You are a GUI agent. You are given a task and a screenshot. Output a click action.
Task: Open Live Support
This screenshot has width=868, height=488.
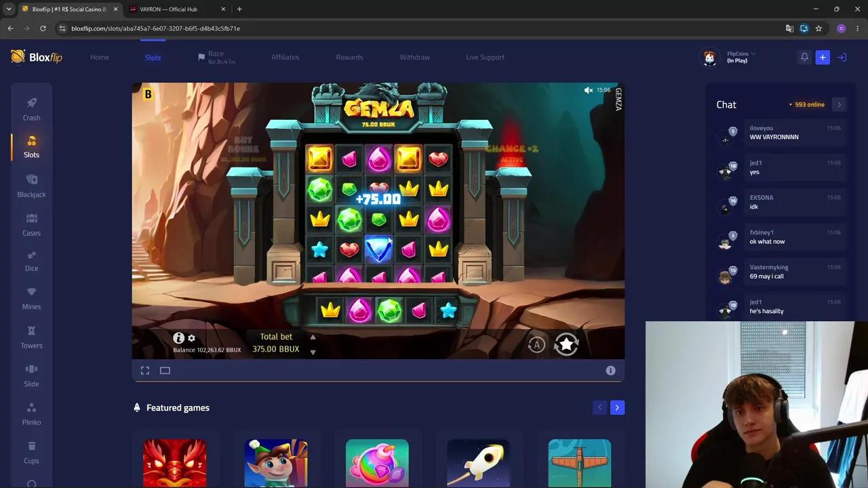point(485,57)
